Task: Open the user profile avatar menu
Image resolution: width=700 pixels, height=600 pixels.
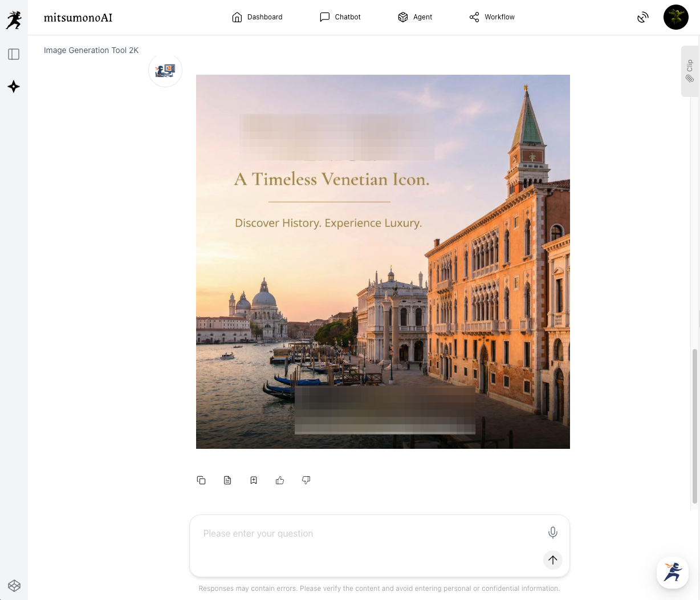Action: pos(675,17)
